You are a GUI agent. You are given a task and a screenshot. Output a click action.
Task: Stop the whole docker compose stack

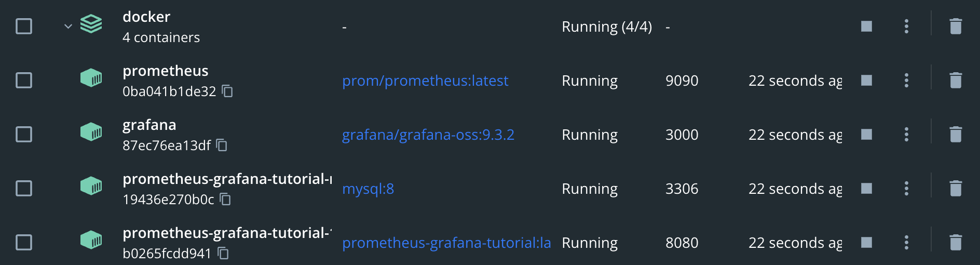click(x=866, y=27)
